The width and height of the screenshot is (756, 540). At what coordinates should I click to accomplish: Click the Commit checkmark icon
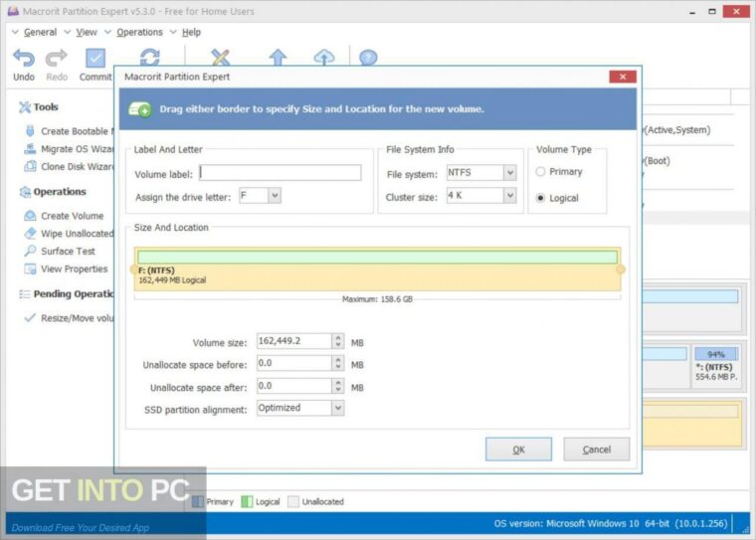pos(95,59)
